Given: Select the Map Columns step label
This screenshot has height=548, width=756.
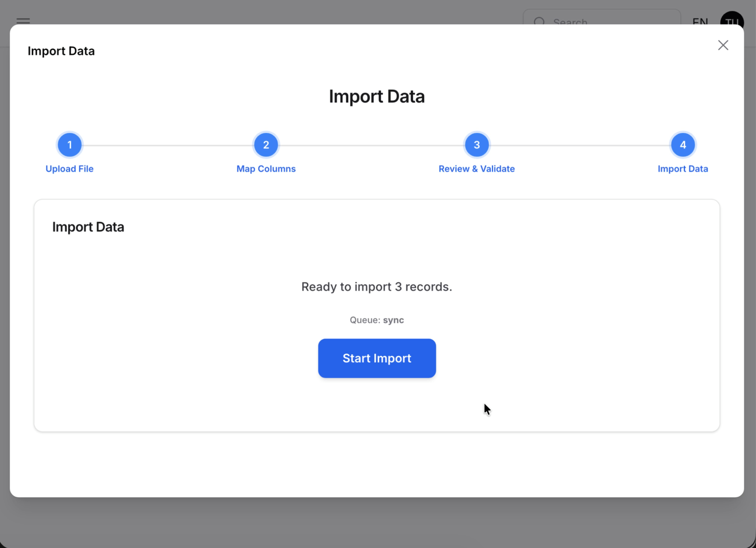Looking at the screenshot, I should tap(266, 169).
